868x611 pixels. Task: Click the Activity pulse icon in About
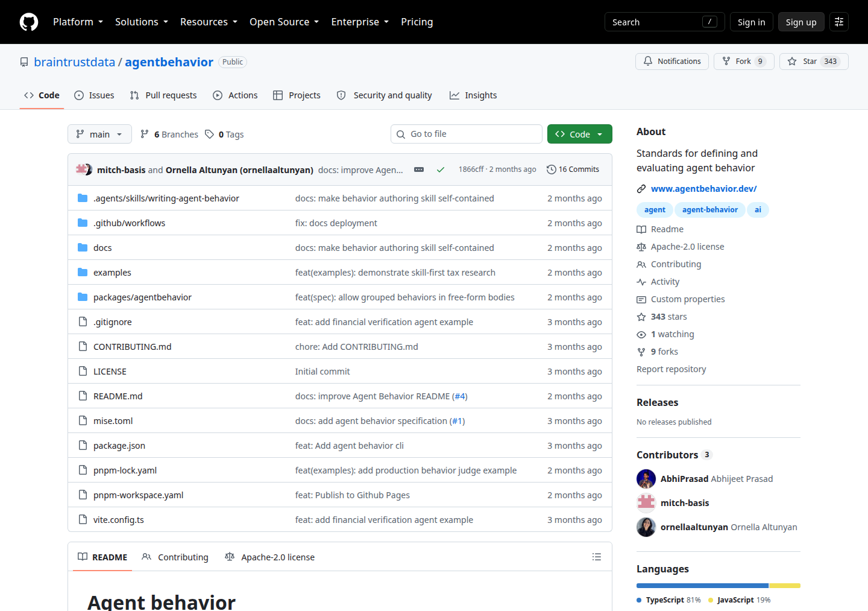641,282
